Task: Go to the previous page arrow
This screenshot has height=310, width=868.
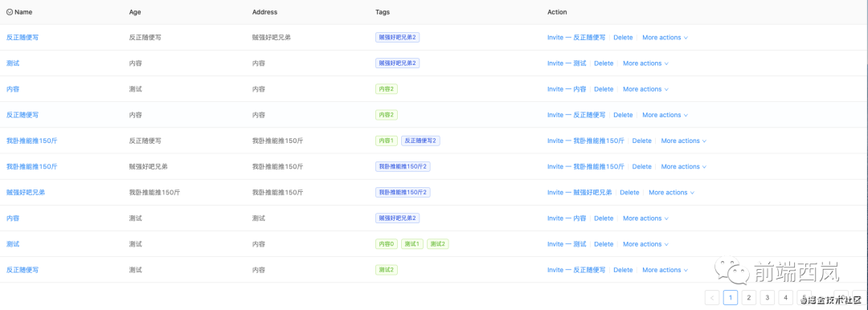Action: (x=712, y=298)
